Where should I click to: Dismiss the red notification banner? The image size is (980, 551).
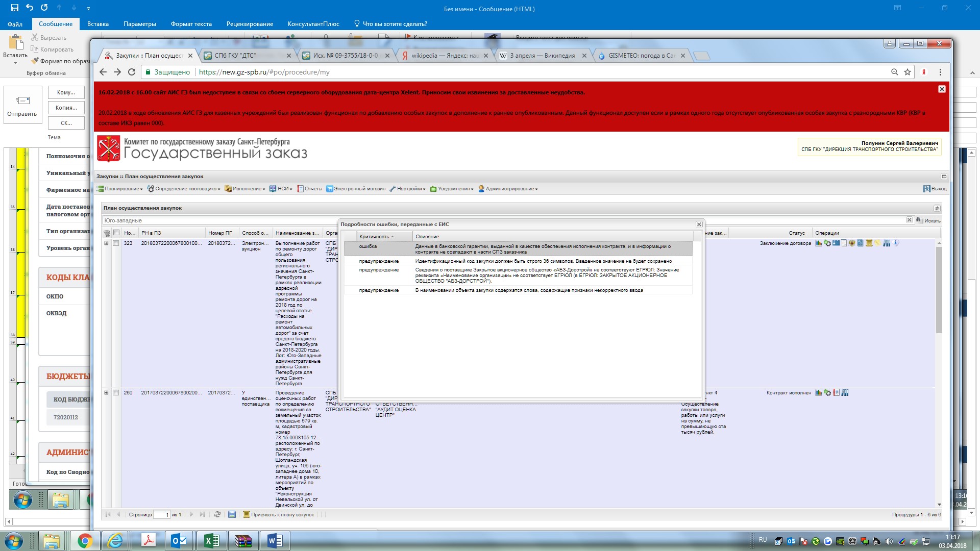942,89
